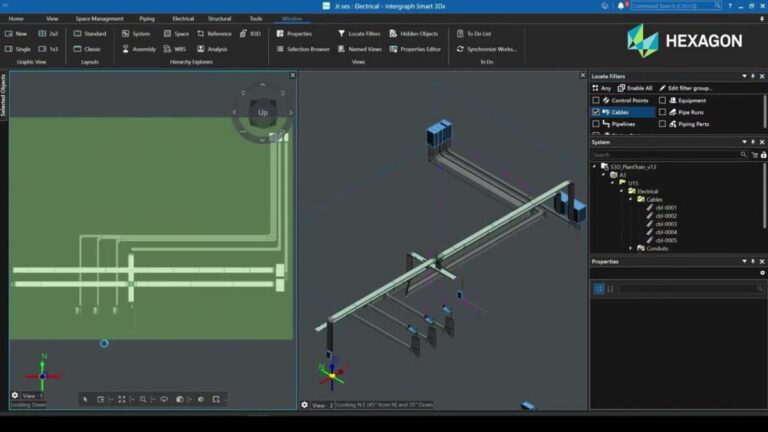This screenshot has width=768, height=432.
Task: Open the R3D explorer
Action: click(x=250, y=34)
